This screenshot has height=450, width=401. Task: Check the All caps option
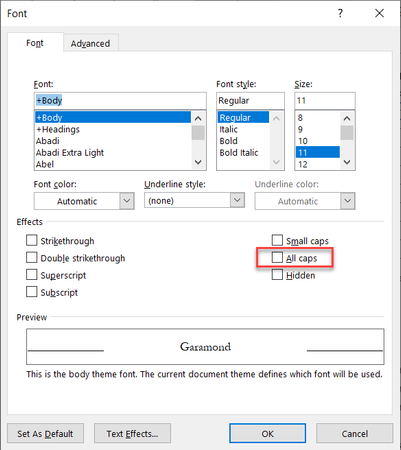click(x=277, y=258)
